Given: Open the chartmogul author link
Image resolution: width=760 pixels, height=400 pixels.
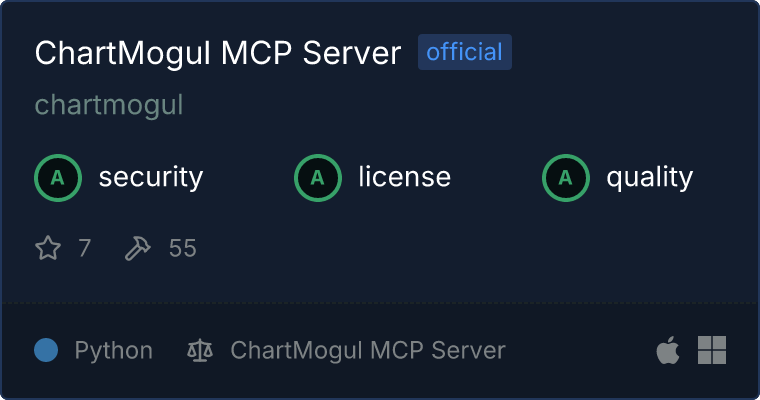Looking at the screenshot, I should click(109, 105).
